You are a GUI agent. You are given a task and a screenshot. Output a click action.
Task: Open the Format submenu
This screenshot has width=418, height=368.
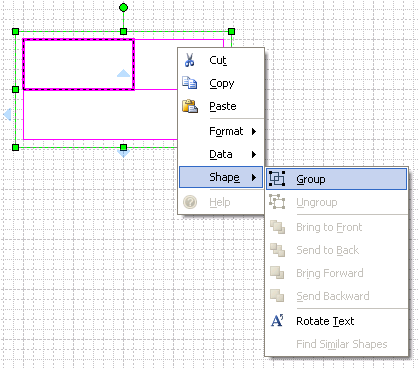(x=222, y=131)
